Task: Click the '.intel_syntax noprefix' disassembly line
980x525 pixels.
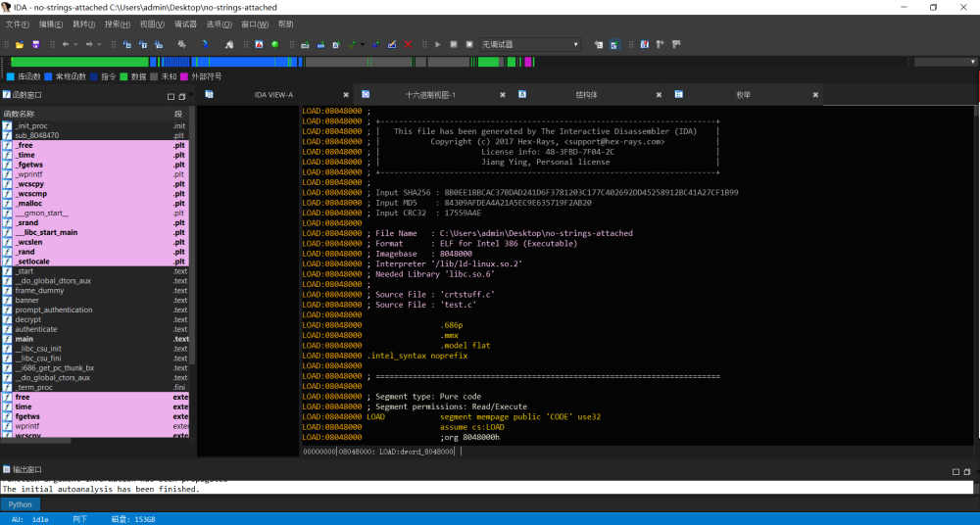Action: [x=417, y=356]
